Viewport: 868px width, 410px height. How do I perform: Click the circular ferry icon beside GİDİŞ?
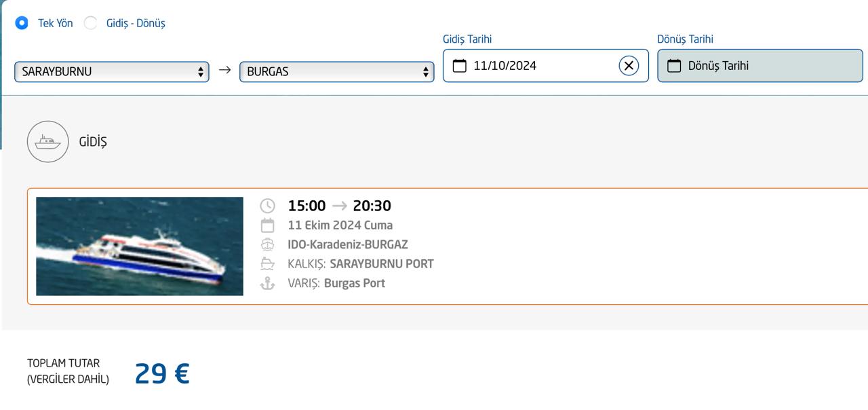(x=47, y=142)
